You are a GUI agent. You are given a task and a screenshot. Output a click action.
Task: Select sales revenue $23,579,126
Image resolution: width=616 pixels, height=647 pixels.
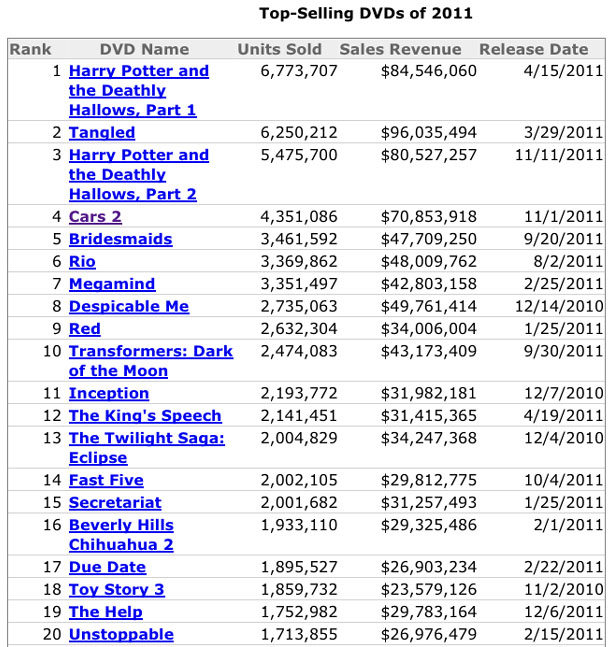click(429, 590)
